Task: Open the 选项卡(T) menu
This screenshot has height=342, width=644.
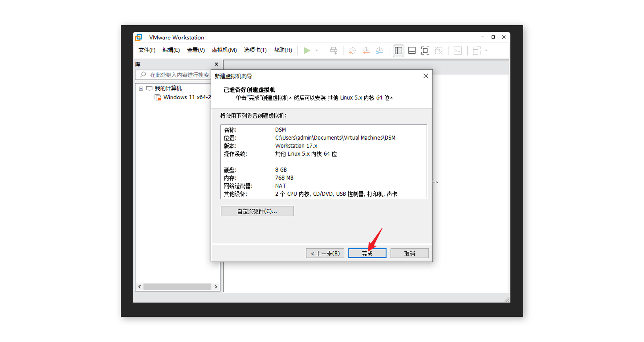Action: click(x=255, y=50)
